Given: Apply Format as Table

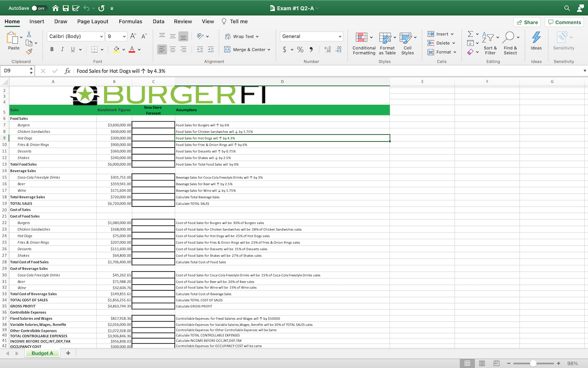Looking at the screenshot, I should coord(387,44).
